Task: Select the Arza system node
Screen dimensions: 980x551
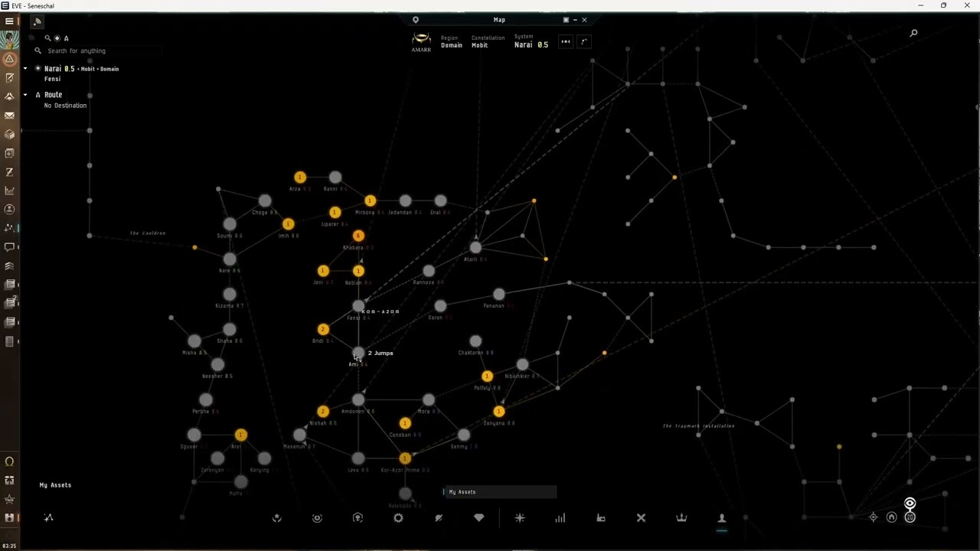Action: [299, 177]
